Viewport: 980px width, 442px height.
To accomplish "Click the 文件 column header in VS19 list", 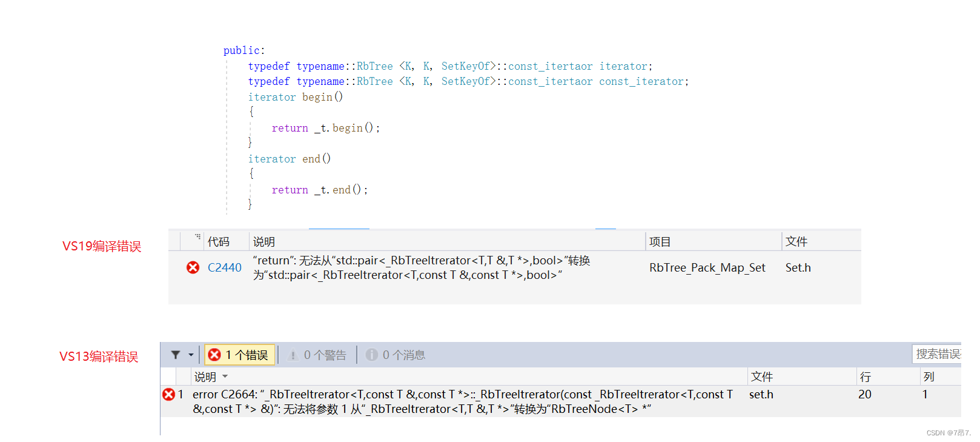I will click(x=796, y=241).
